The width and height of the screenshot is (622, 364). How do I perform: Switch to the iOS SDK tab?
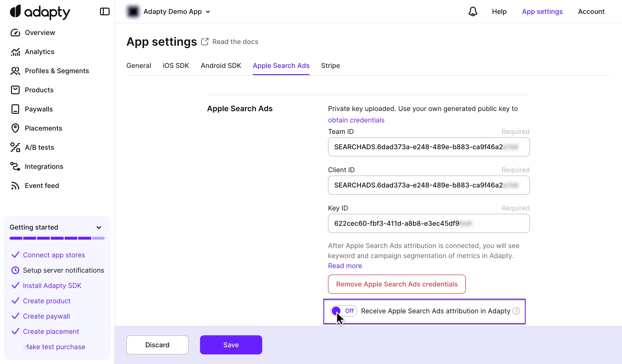tap(176, 66)
